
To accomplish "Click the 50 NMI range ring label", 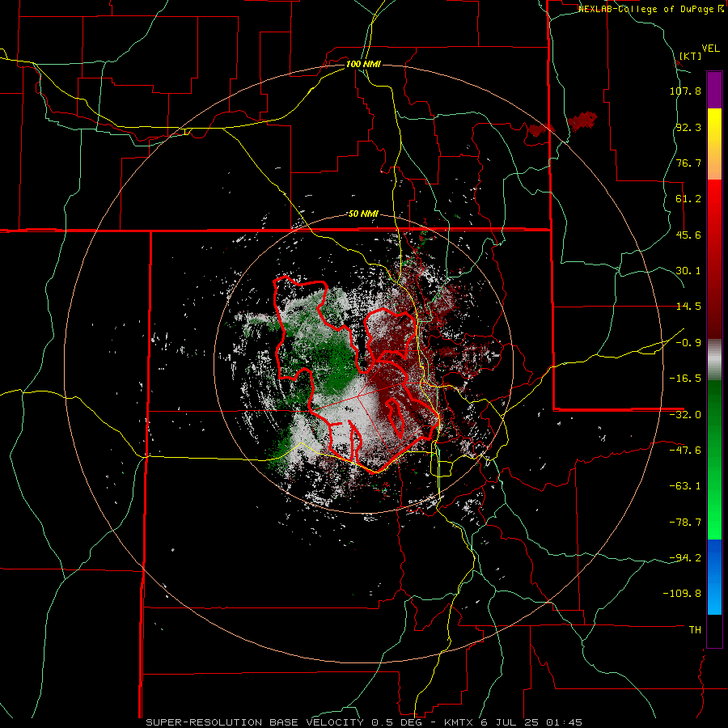I will (x=363, y=214).
